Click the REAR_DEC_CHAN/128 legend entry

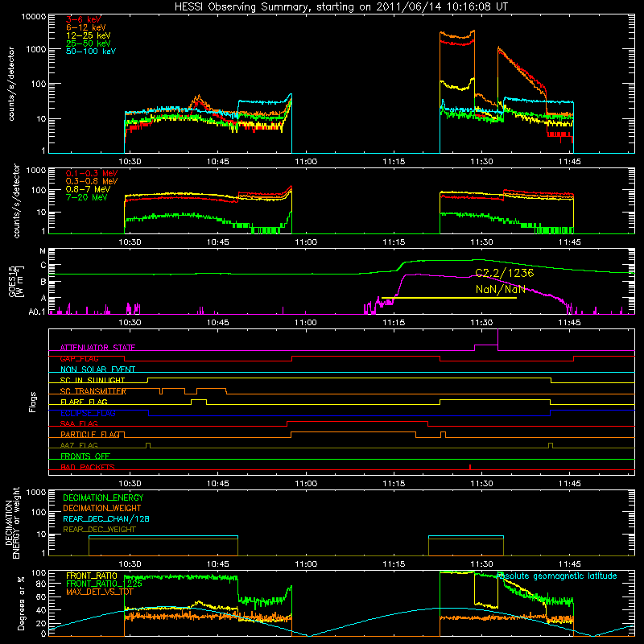click(106, 518)
